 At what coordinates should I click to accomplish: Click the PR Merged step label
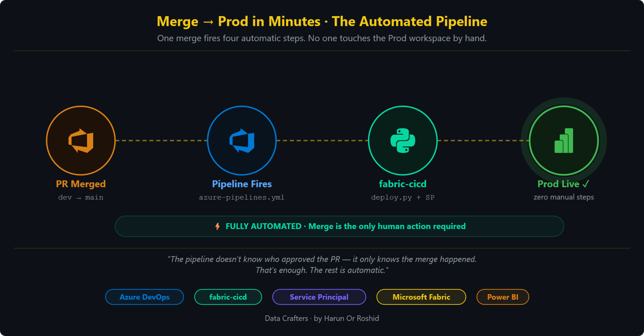[81, 184]
